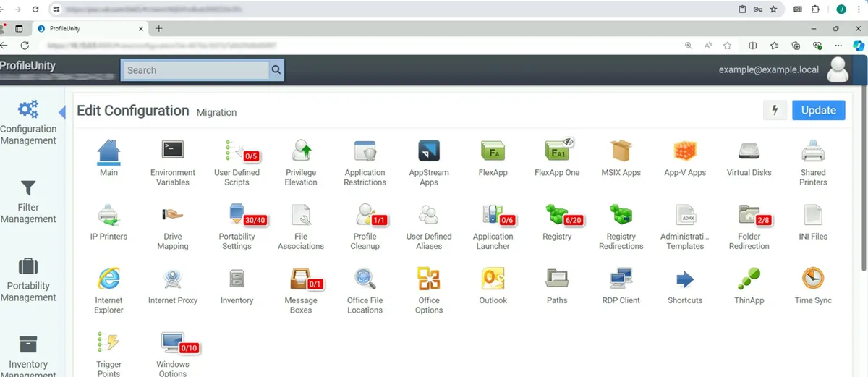This screenshot has height=377, width=868.
Task: Open the Inventory module icon
Action: click(x=237, y=286)
